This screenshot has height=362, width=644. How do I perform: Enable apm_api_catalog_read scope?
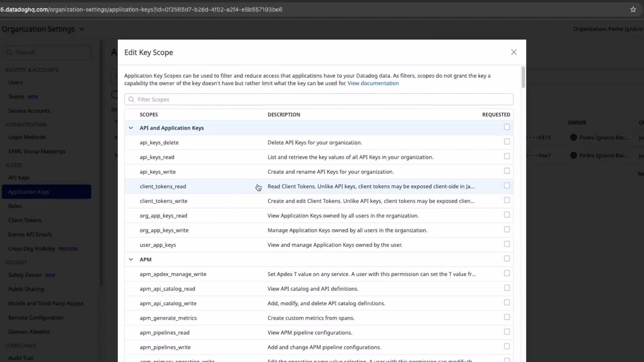[507, 288]
